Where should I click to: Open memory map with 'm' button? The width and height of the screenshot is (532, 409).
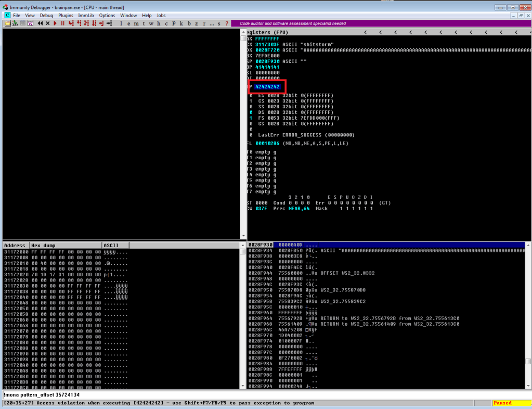(x=136, y=23)
